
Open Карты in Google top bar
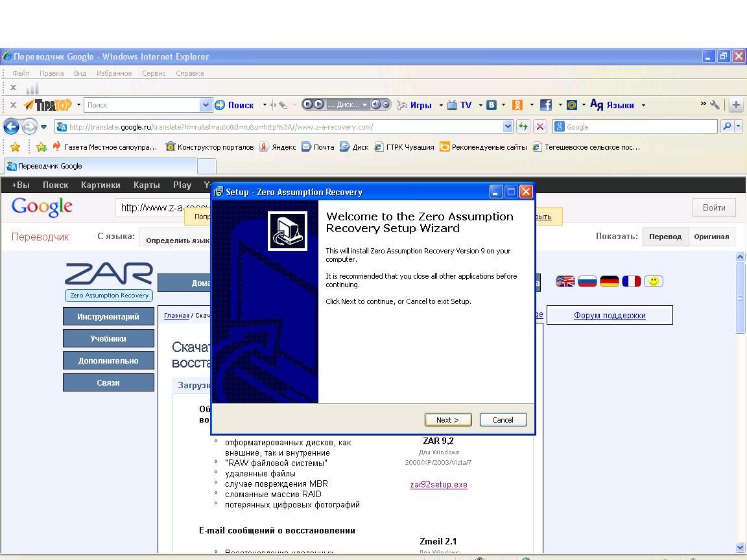pos(147,185)
